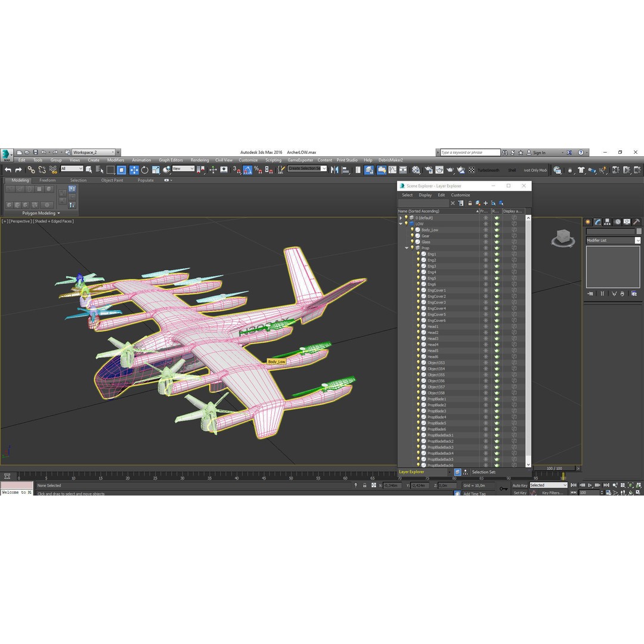
Task: Activate the Unlink Selection tool
Action: 42,169
